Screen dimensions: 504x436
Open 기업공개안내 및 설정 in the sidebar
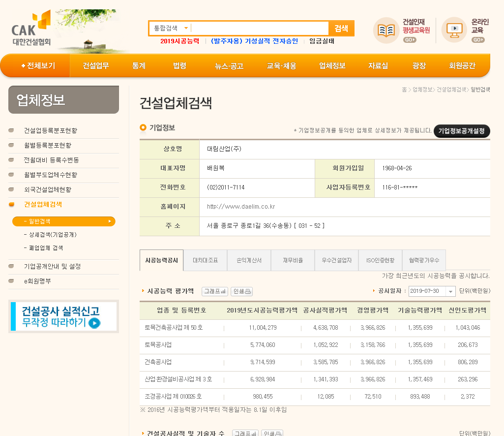(52, 266)
